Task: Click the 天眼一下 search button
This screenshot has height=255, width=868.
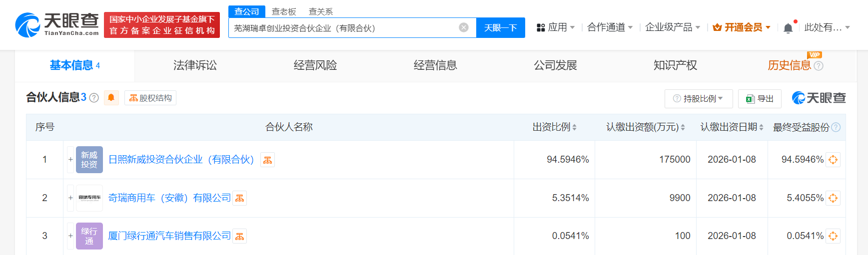Action: coord(501,27)
